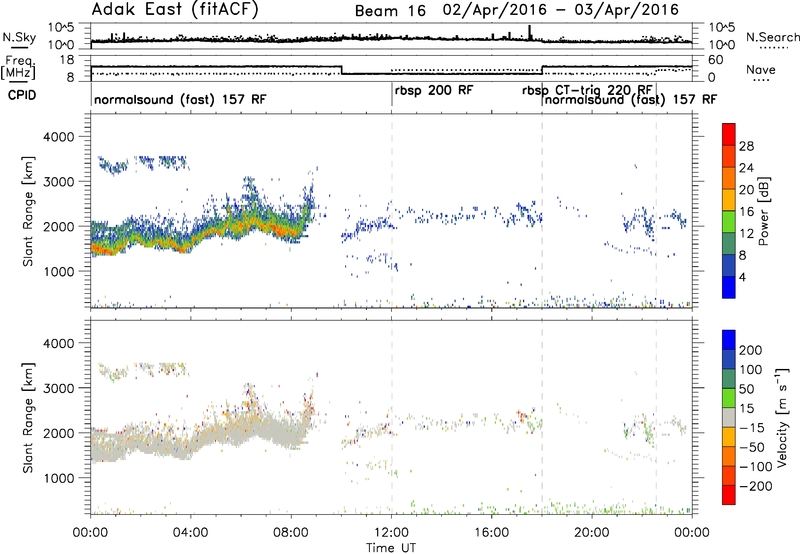Click the 'Nave' legend label
The height and width of the screenshot is (554, 800).
(761, 70)
